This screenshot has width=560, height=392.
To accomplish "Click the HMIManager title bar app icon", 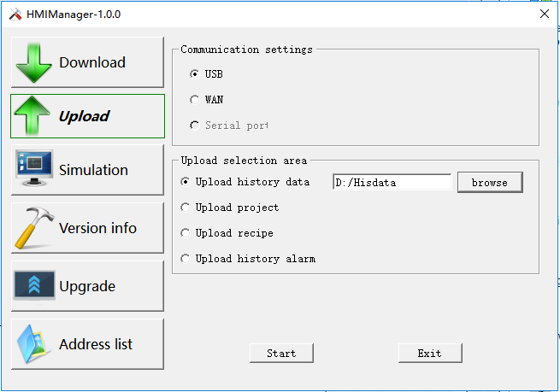I will click(x=15, y=14).
